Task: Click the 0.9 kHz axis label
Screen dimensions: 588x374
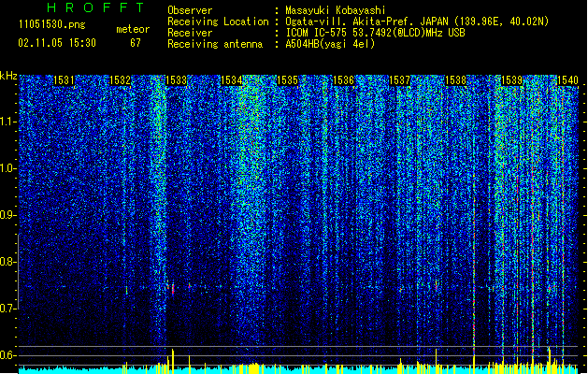Action: [x=8, y=215]
